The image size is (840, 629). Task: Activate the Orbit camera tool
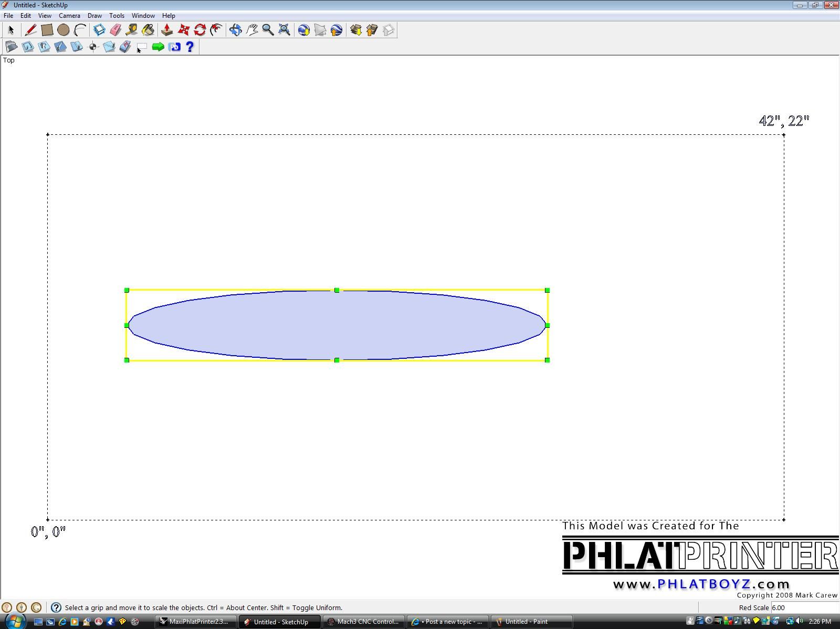point(235,30)
